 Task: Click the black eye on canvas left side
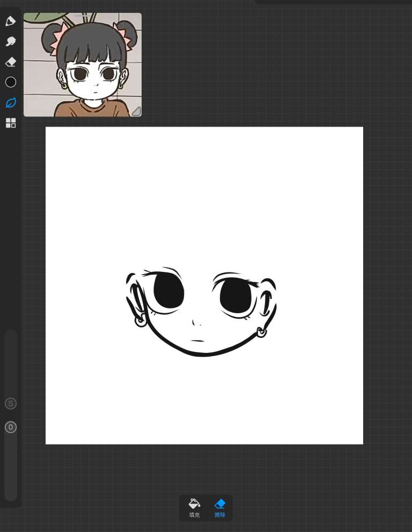[169, 291]
